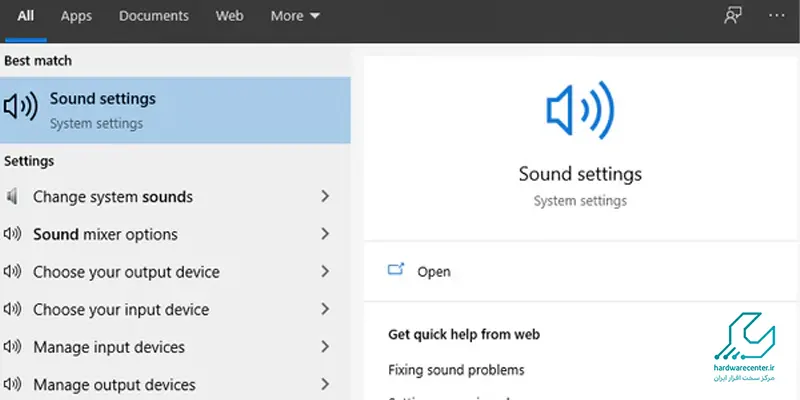Image resolution: width=800 pixels, height=400 pixels.
Task: Expand arrow for Manage input devices
Action: (x=325, y=347)
